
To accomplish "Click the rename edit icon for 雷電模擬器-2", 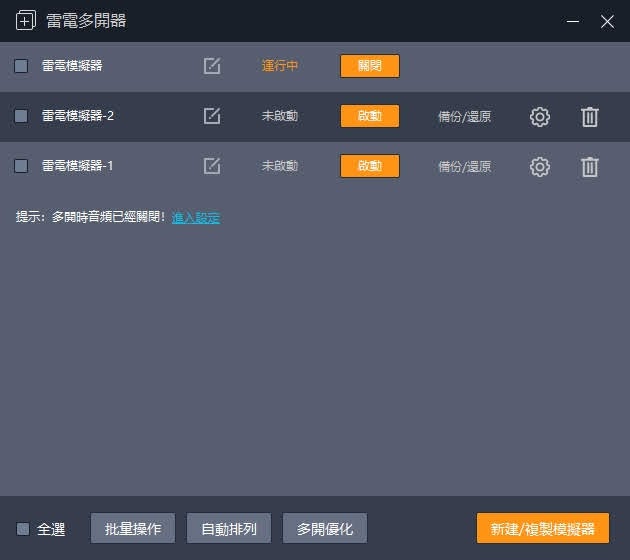I will (x=212, y=116).
